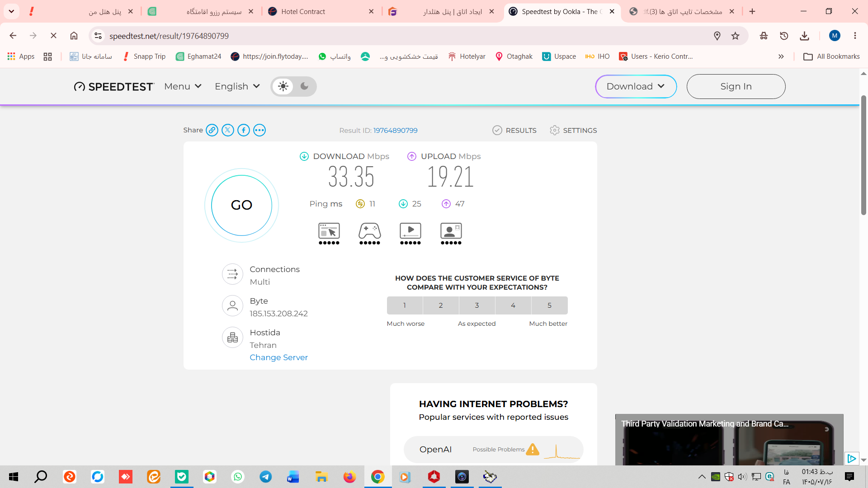Click the video streaming performance icon
The width and height of the screenshot is (868, 488).
410,233
